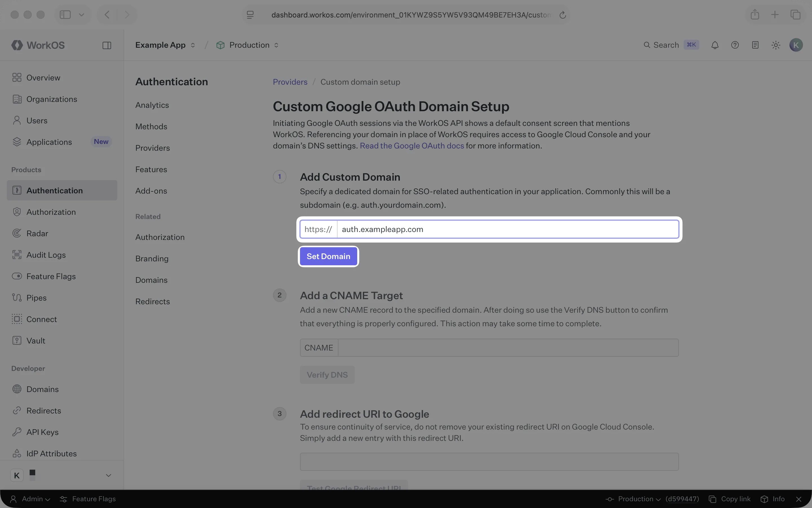Open API Keys page
Image resolution: width=812 pixels, height=508 pixels.
[62, 432]
